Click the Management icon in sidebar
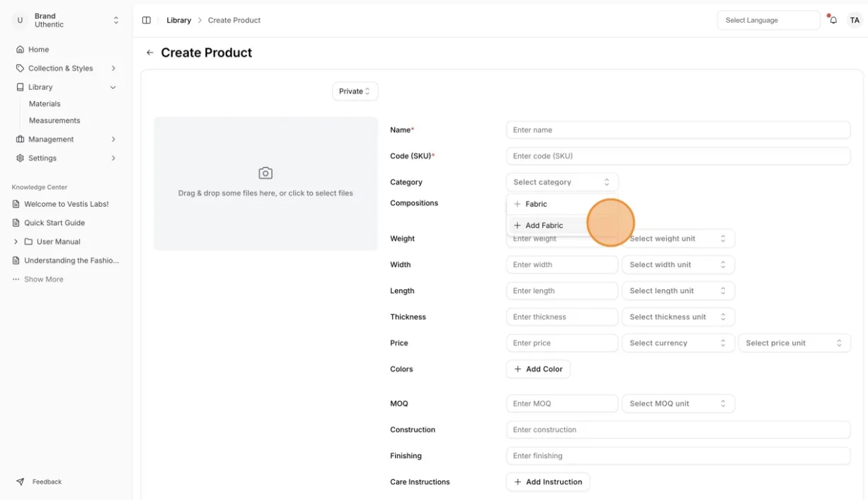The height and width of the screenshot is (500, 868). (20, 140)
